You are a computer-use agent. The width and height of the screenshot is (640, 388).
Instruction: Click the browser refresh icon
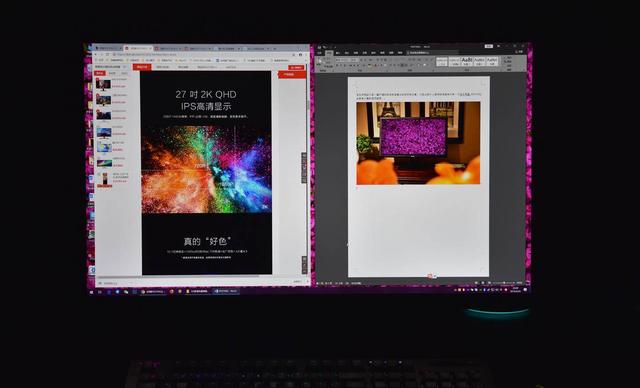coord(107,54)
